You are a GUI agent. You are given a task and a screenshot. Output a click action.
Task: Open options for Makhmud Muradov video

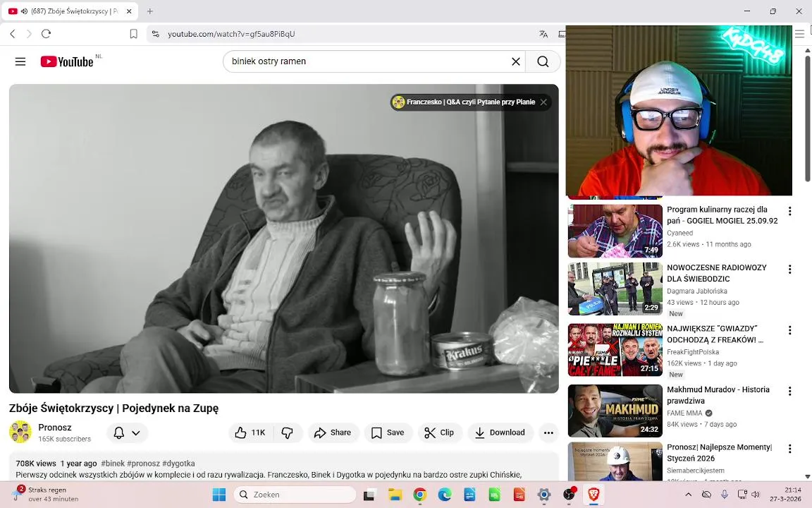(x=789, y=391)
